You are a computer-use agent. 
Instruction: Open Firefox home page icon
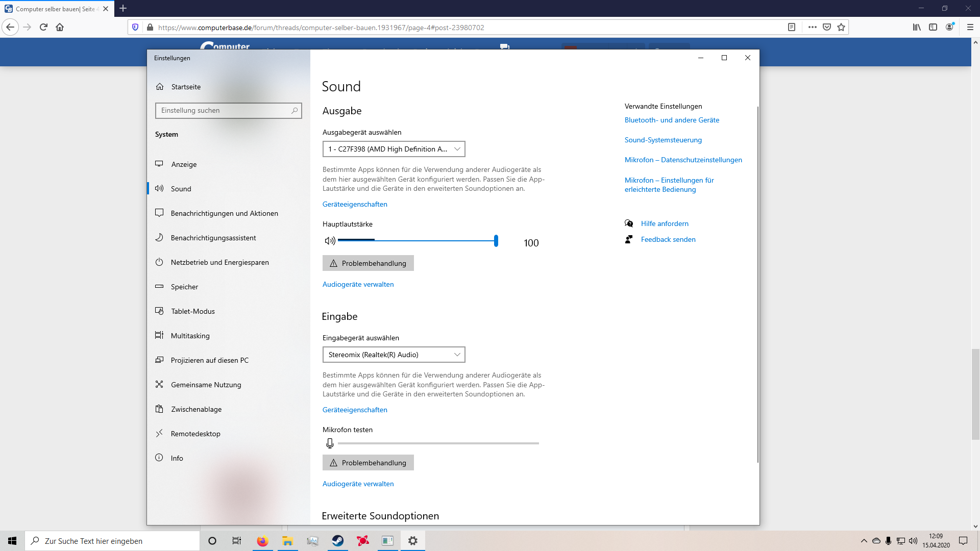coord(60,27)
